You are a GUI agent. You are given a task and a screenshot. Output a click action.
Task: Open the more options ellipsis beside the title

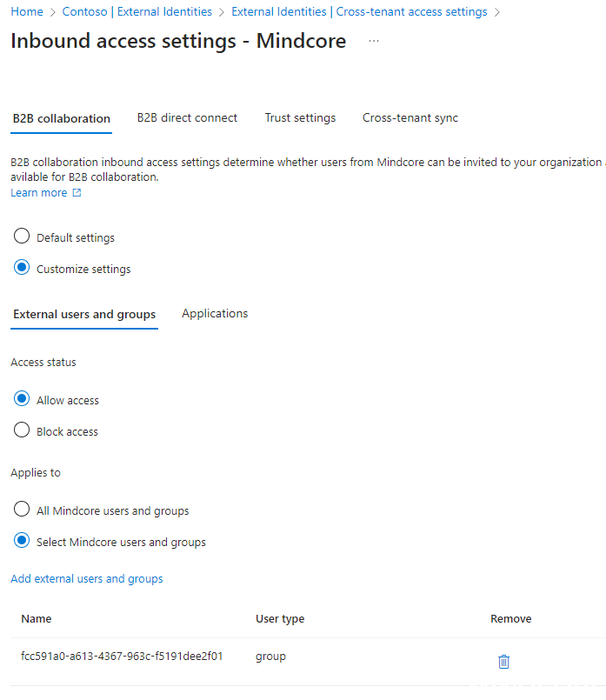coord(374,42)
